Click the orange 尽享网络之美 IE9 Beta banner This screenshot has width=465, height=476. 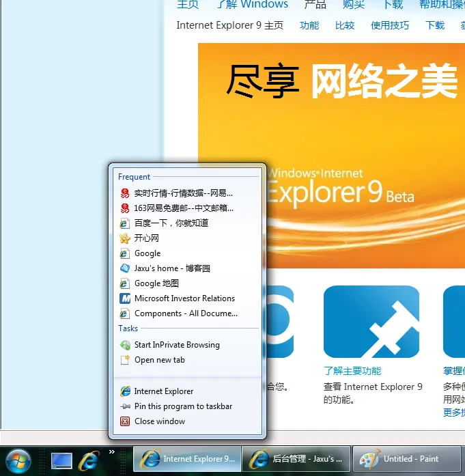pos(331,156)
